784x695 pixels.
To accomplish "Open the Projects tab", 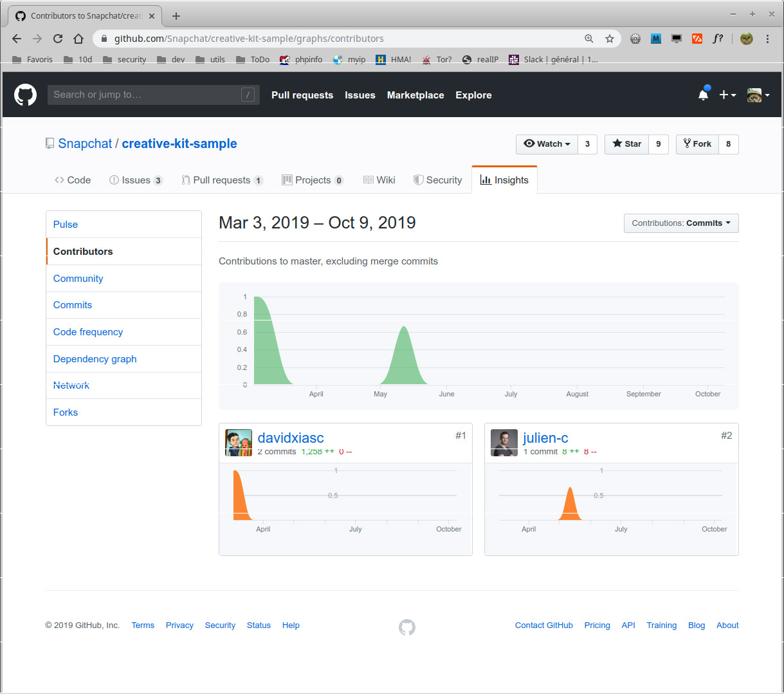I will click(313, 180).
